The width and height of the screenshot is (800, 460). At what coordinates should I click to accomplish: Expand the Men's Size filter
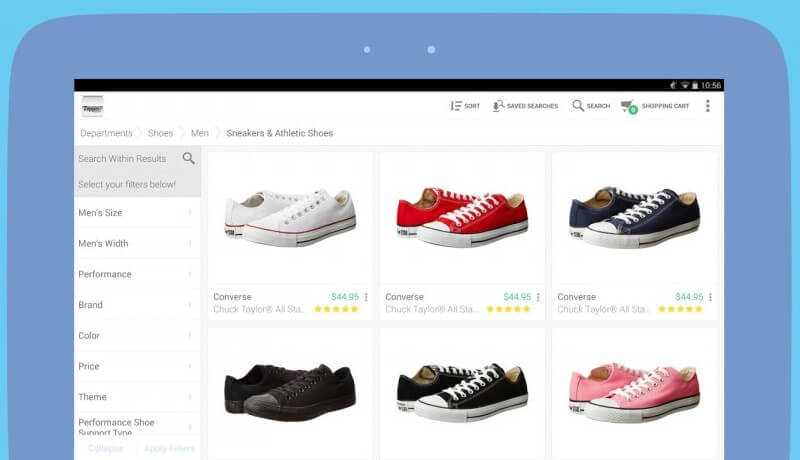point(137,213)
